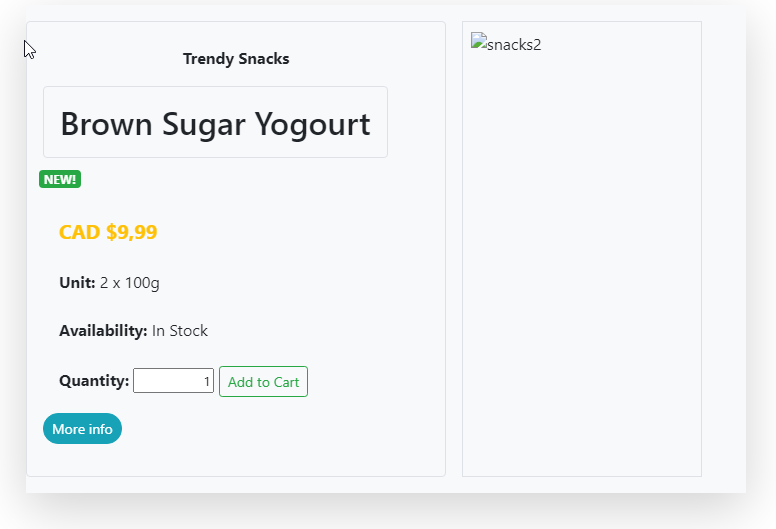
Task: Select the Trendy Snacks category heading
Action: [236, 59]
